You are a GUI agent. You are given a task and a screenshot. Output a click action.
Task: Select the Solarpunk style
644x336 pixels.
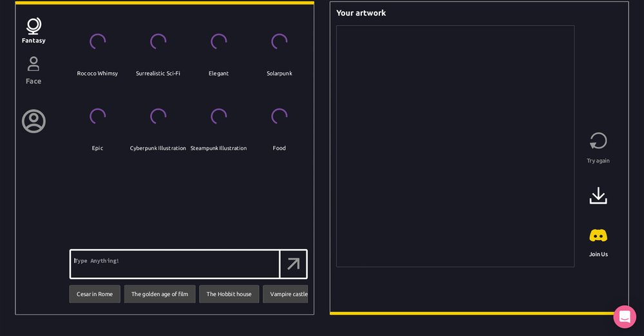tap(279, 43)
